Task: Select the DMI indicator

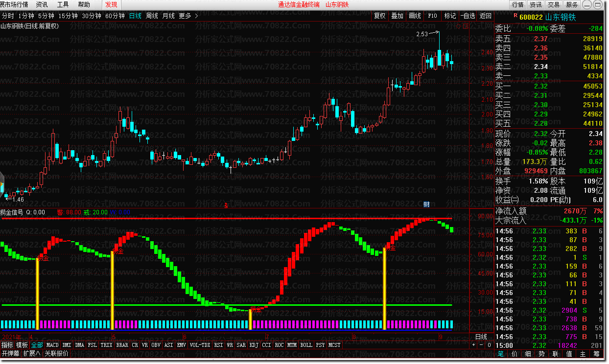Action: pyautogui.click(x=67, y=345)
